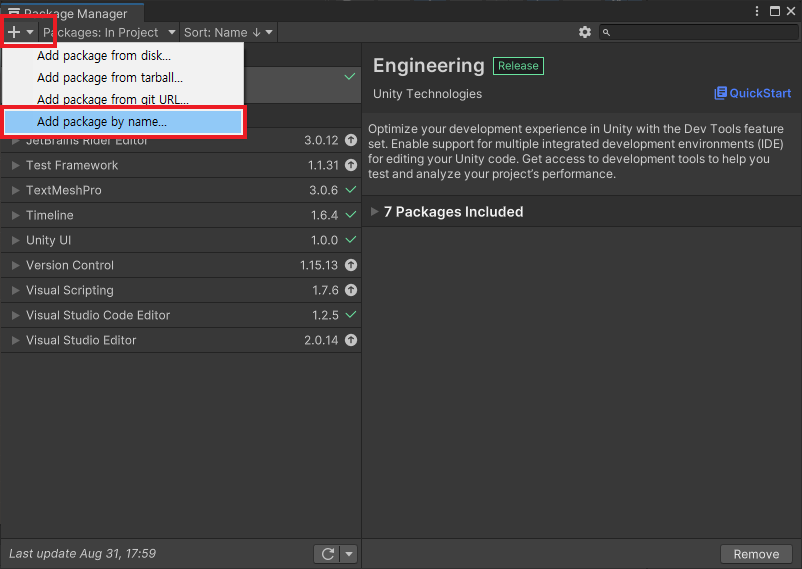The width and height of the screenshot is (802, 569).
Task: Select TextMeshPro package name
Action: 64,190
